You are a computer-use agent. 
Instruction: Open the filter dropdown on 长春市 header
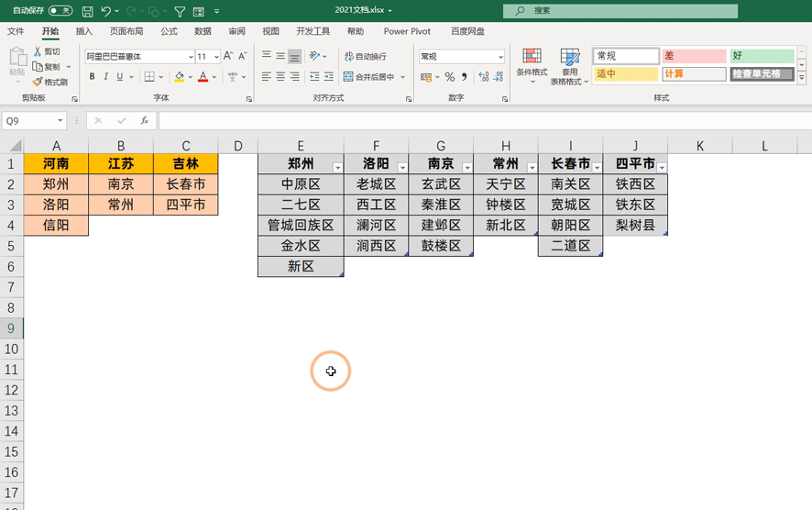click(598, 168)
